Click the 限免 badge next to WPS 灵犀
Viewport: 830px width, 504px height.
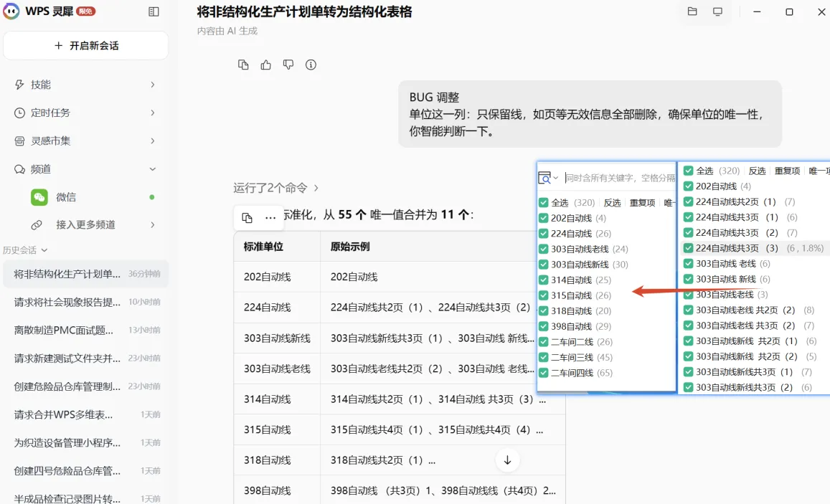[x=86, y=11]
